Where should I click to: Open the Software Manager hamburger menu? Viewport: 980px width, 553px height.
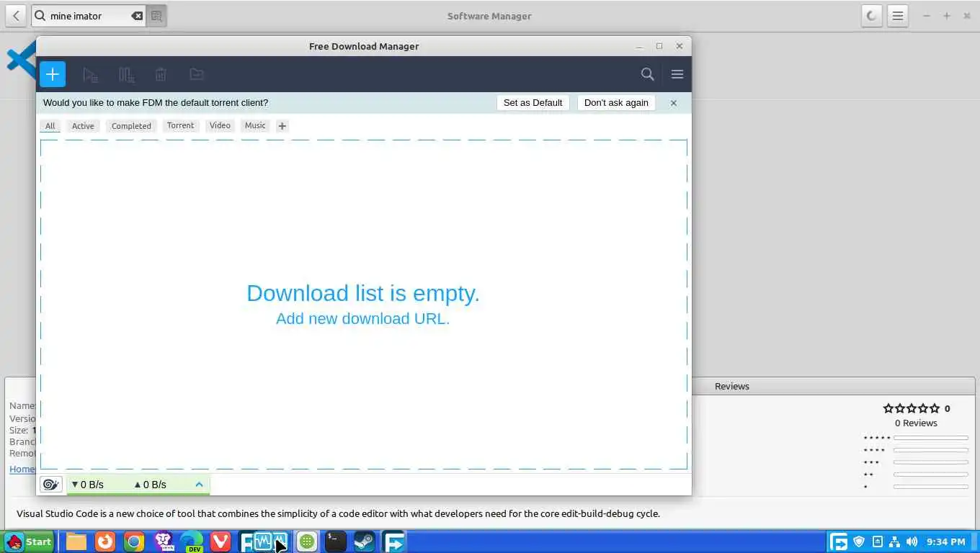click(x=897, y=16)
